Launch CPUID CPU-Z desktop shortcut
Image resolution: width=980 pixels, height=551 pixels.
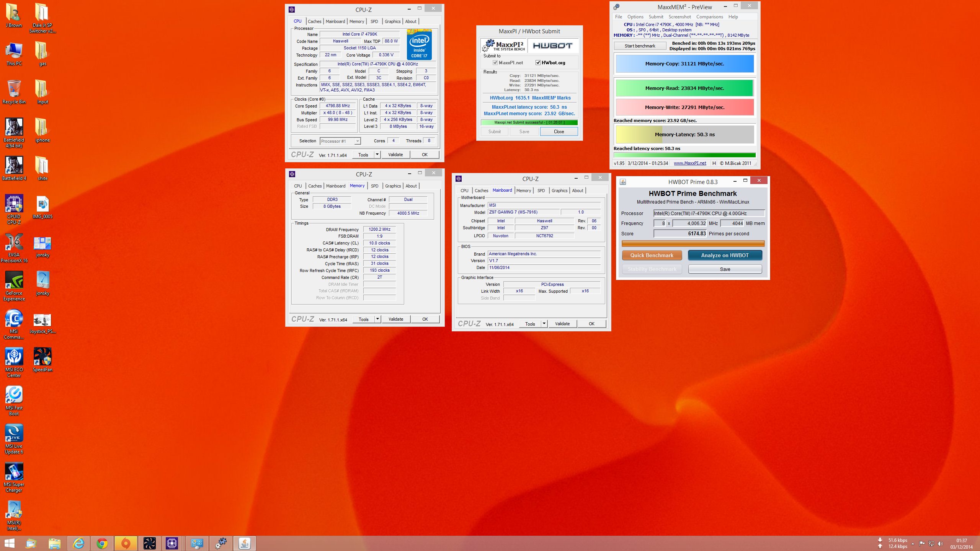click(x=14, y=209)
